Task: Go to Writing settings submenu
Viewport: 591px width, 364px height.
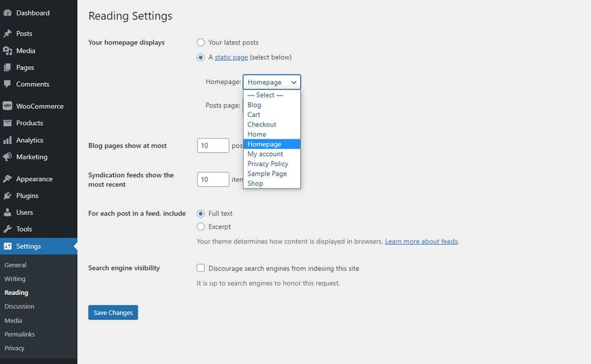Action: tap(15, 279)
